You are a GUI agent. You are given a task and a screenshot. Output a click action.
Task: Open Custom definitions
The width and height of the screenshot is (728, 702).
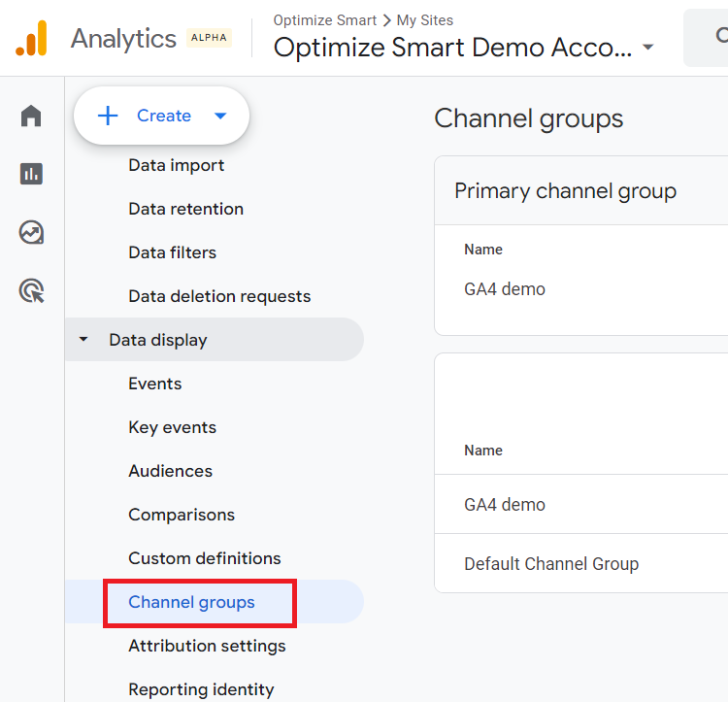(x=205, y=558)
